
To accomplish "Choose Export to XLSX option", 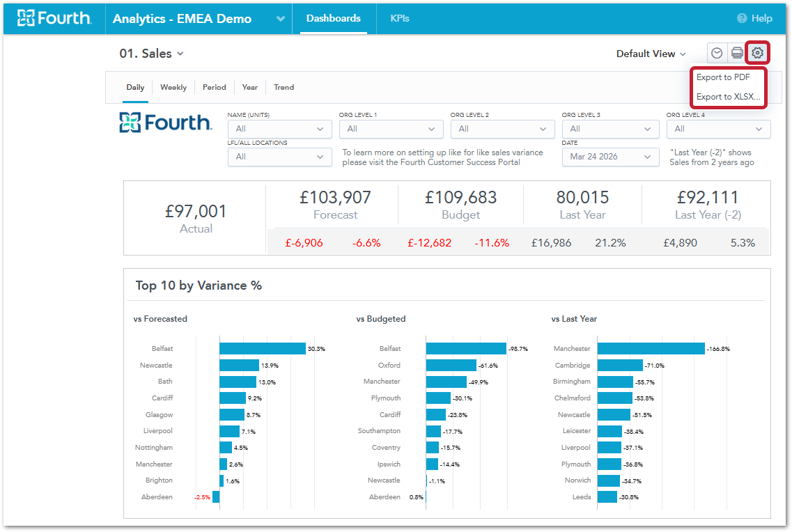I will click(x=728, y=97).
